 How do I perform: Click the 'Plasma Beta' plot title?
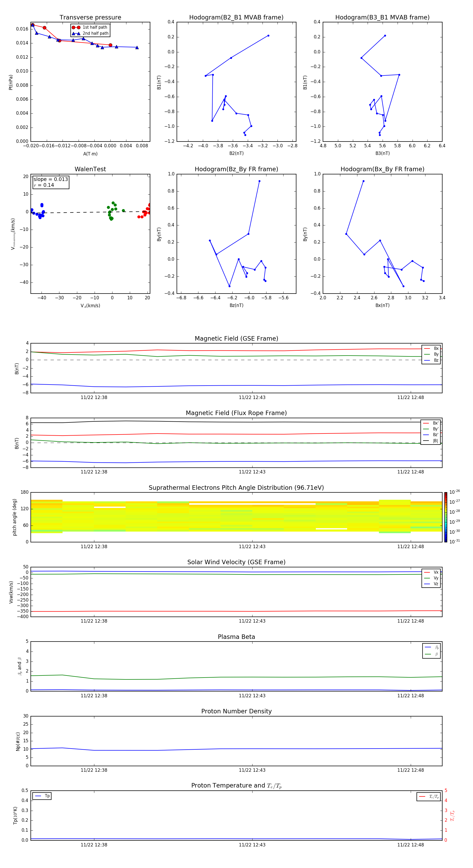click(236, 637)
